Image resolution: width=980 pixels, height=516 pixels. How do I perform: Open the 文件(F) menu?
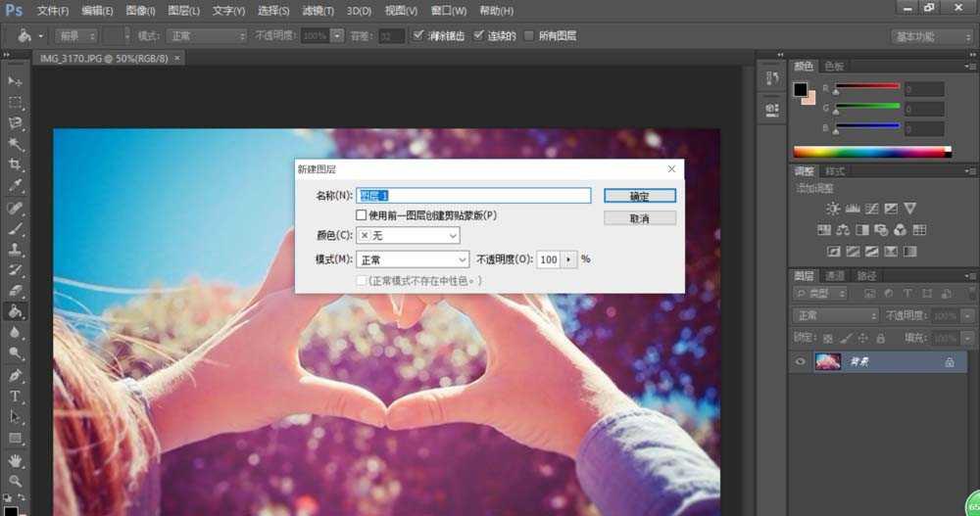(53, 11)
